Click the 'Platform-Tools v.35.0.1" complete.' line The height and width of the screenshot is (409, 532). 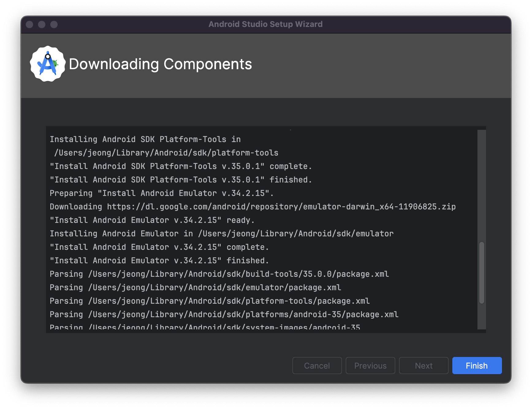(180, 166)
